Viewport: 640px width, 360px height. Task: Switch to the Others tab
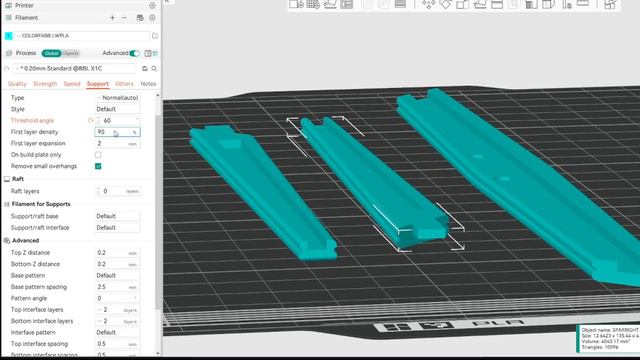coord(124,84)
